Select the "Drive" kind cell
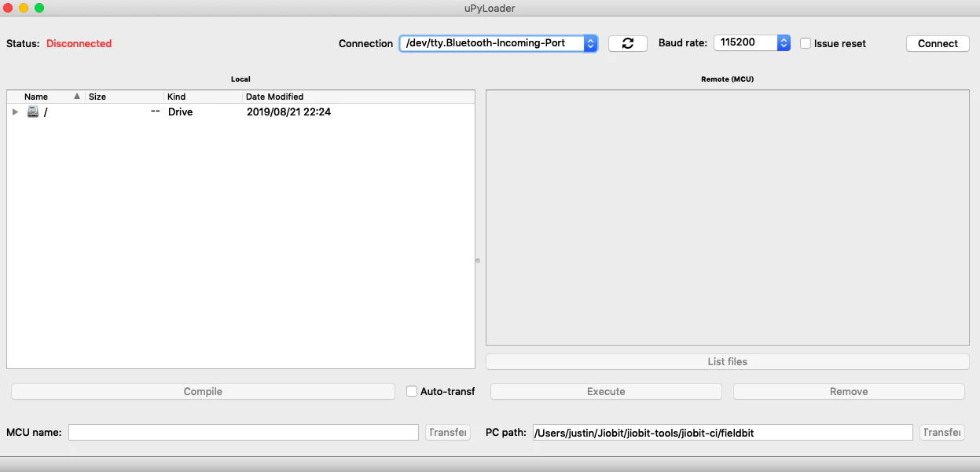The width and height of the screenshot is (980, 472). [x=181, y=112]
